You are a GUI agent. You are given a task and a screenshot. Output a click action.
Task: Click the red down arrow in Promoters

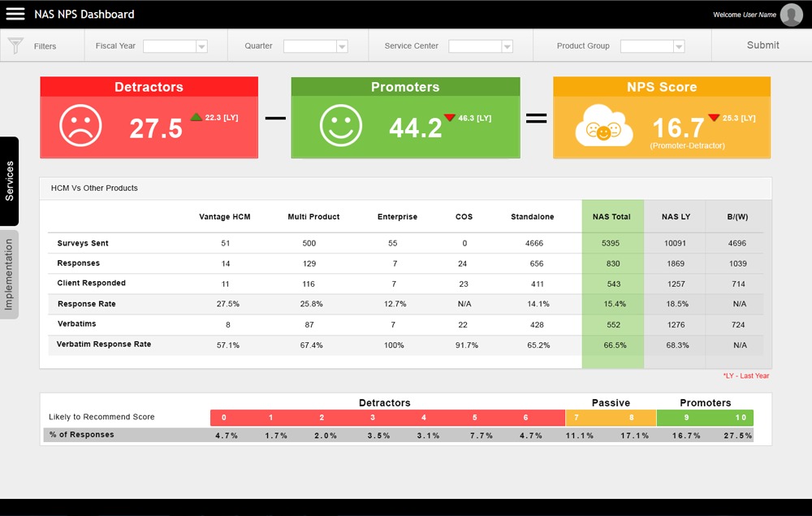pos(450,118)
